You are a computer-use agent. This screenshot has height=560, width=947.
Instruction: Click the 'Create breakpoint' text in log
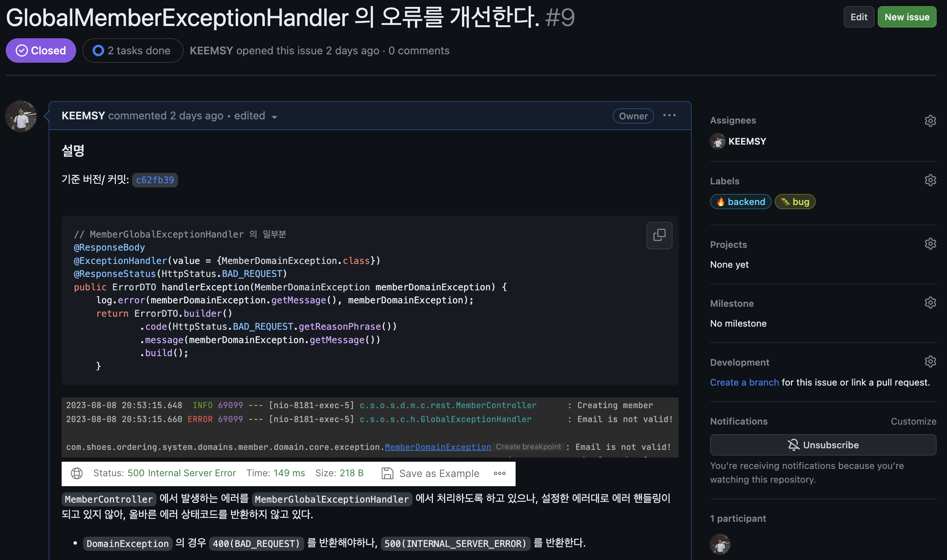528,447
